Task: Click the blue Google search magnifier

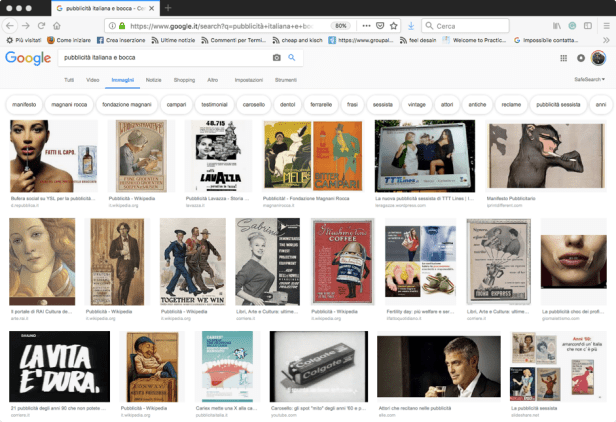Action: pyautogui.click(x=291, y=58)
